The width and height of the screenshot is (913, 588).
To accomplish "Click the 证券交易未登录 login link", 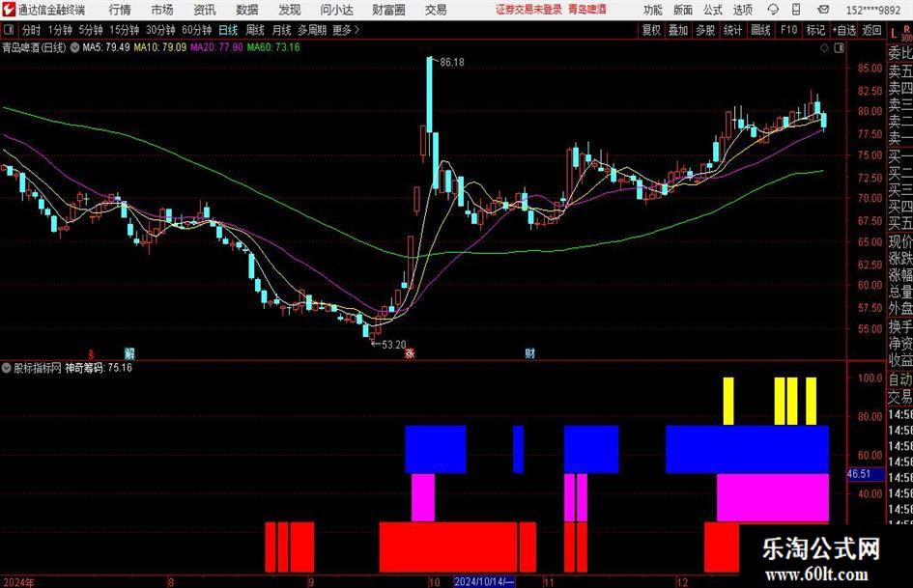I will pyautogui.click(x=528, y=10).
